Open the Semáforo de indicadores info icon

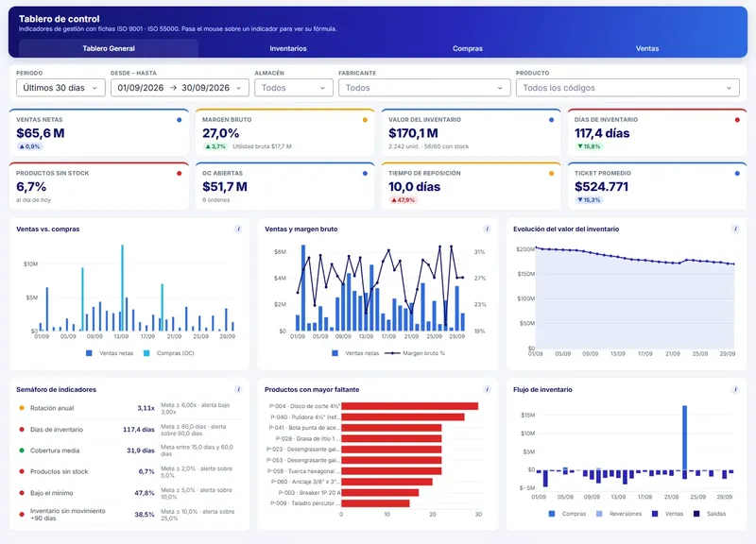click(238, 389)
